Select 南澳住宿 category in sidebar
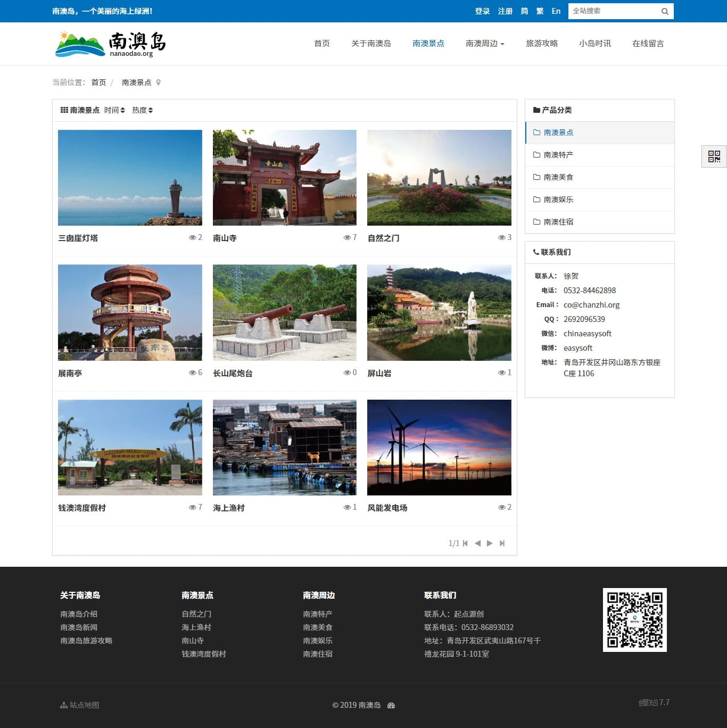 [x=600, y=222]
